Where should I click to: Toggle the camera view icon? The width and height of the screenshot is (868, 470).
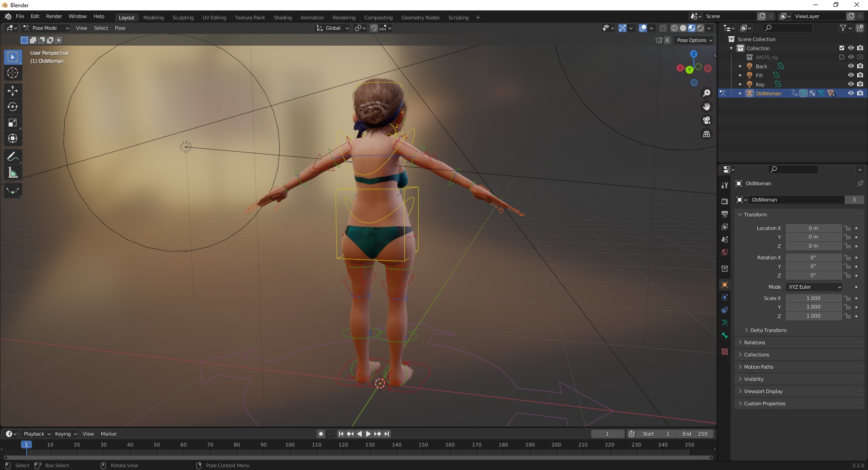point(707,120)
